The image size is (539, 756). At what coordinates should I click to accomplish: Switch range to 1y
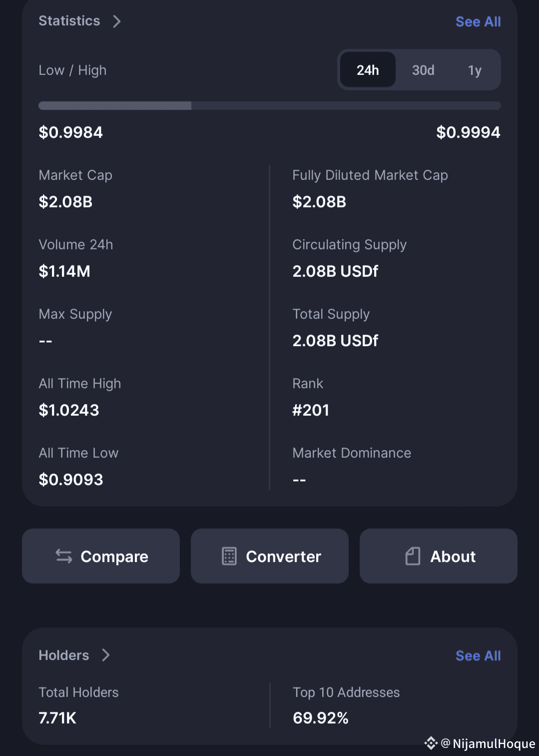(x=475, y=70)
